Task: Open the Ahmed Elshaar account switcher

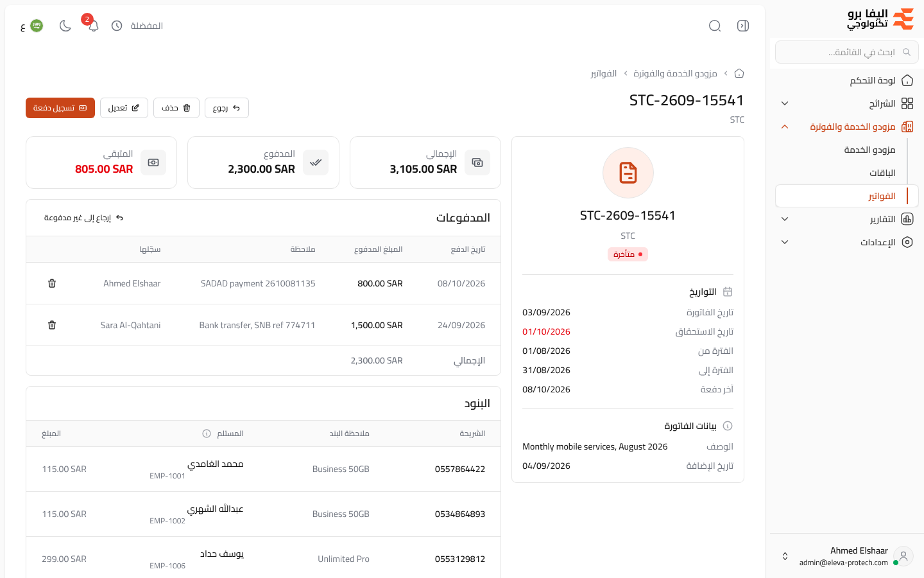Action: pyautogui.click(x=847, y=556)
